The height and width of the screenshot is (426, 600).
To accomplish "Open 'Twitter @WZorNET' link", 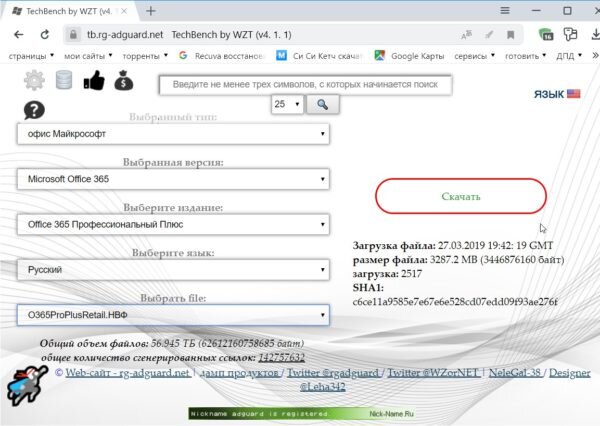I will click(x=434, y=372).
